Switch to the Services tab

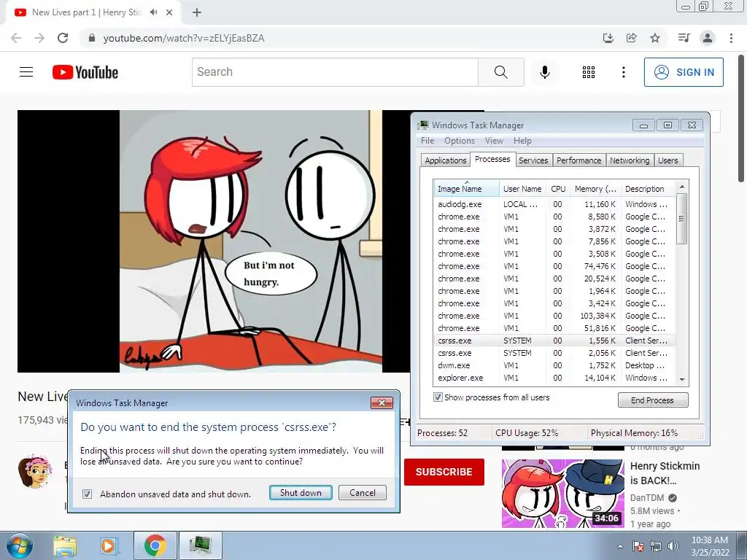tap(533, 160)
